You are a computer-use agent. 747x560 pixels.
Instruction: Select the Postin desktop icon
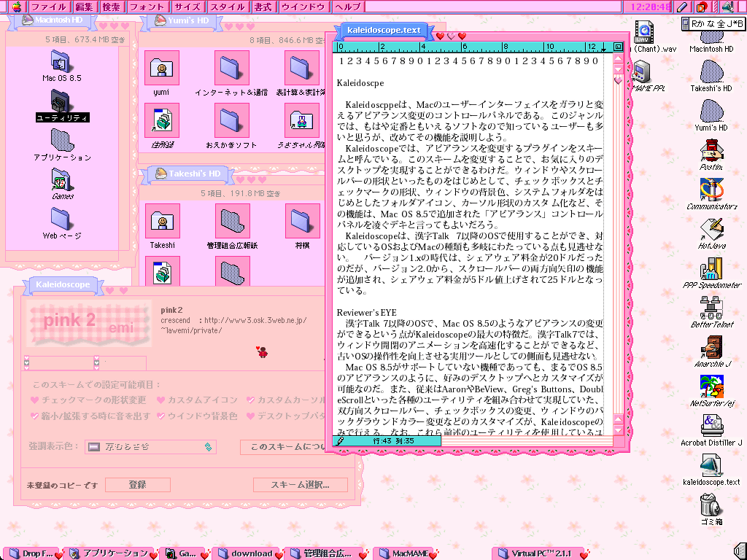pos(711,150)
